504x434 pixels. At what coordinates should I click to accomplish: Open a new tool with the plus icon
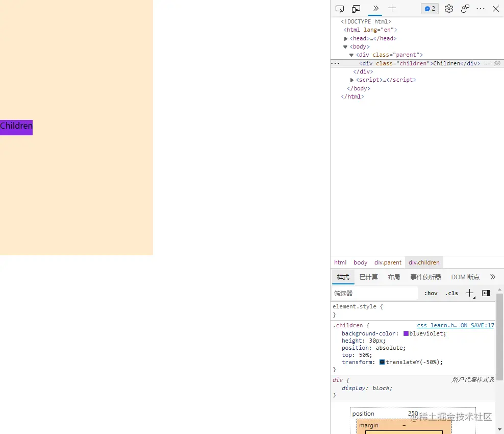coord(392,8)
